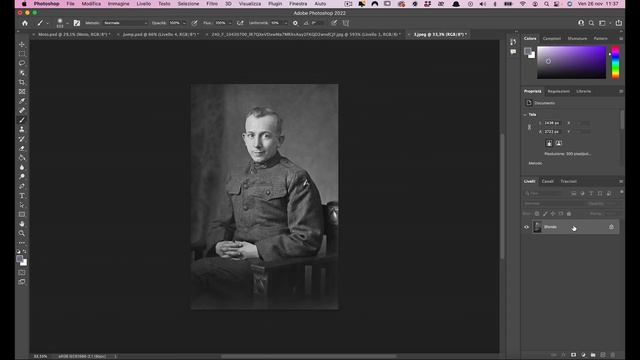This screenshot has width=640, height=360.
Task: Select the Rectangle shape tool
Action: pyautogui.click(x=22, y=214)
